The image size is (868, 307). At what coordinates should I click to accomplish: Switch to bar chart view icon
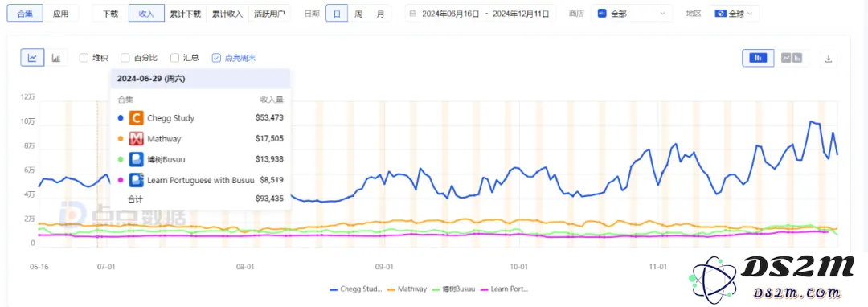coord(56,58)
